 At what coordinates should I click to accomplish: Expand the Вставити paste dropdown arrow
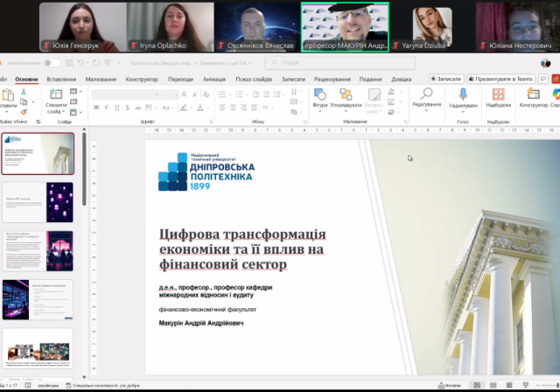point(7,112)
